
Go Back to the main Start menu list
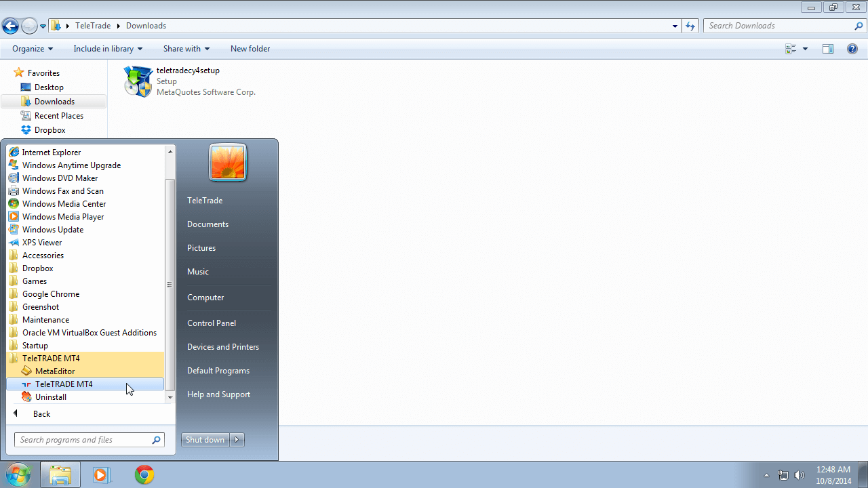click(x=41, y=414)
